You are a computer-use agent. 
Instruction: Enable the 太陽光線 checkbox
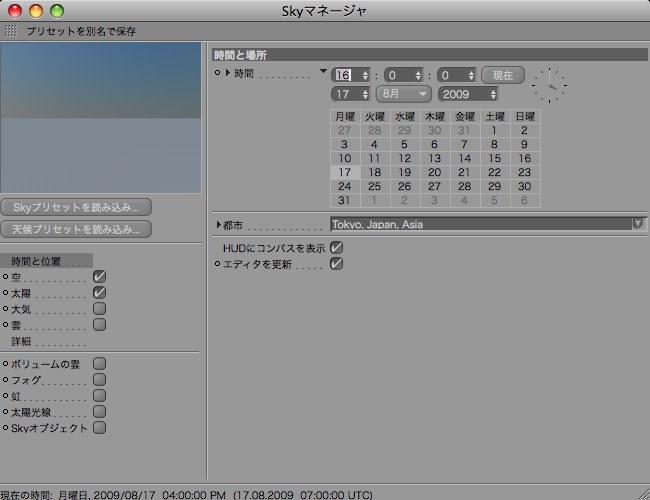pyautogui.click(x=99, y=412)
